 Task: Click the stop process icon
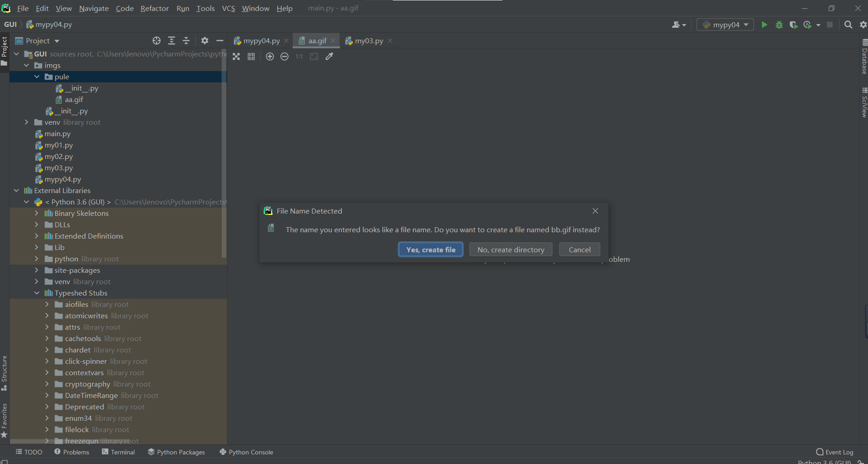click(x=830, y=25)
